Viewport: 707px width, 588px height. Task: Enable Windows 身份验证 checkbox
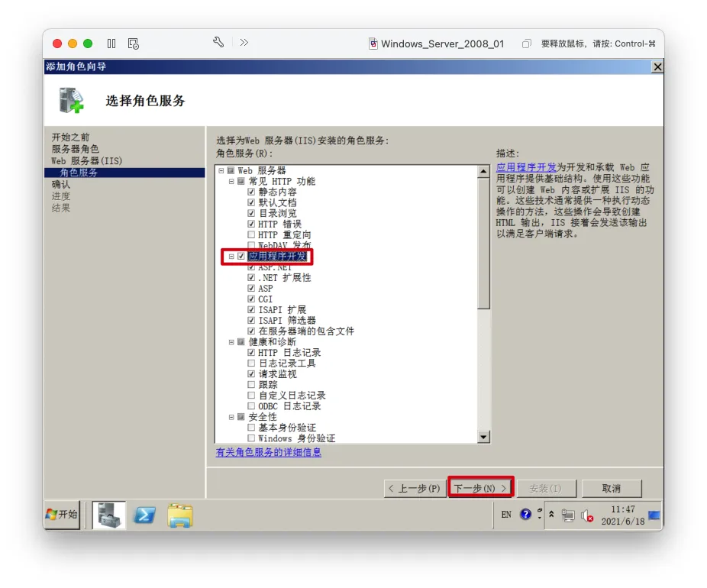click(x=251, y=438)
